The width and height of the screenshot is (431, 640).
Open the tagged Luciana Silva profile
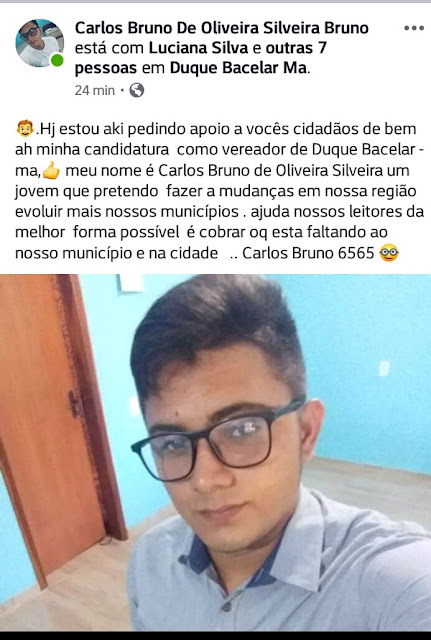point(198,48)
